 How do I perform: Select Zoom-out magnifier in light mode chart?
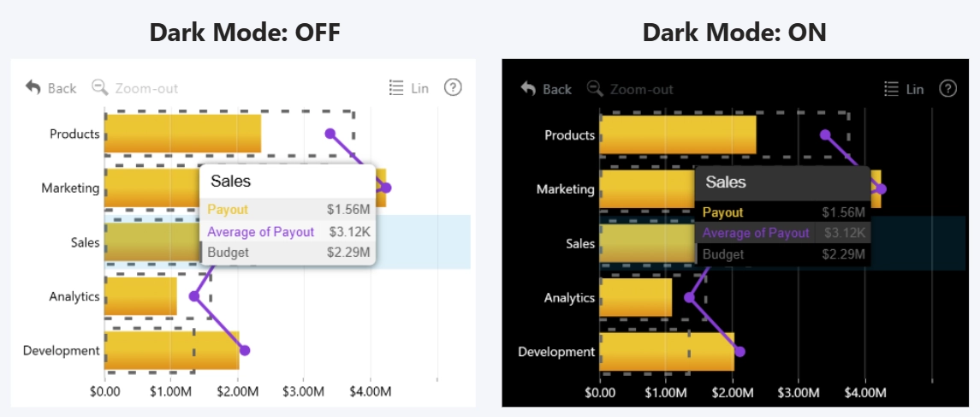[x=100, y=87]
